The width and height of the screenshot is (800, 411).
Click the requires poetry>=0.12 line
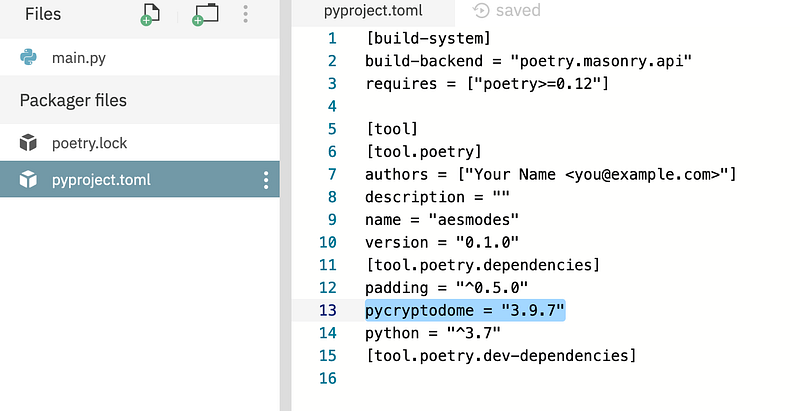pos(487,84)
